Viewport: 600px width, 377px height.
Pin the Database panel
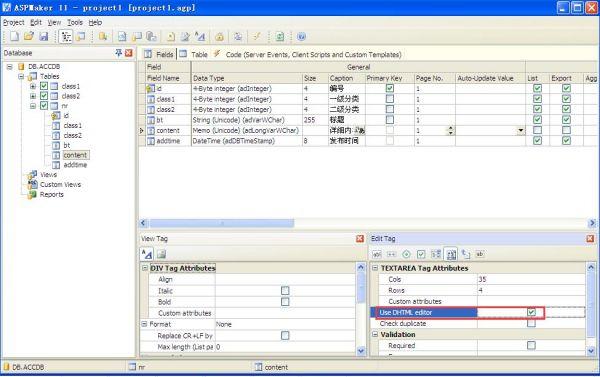tap(119, 53)
